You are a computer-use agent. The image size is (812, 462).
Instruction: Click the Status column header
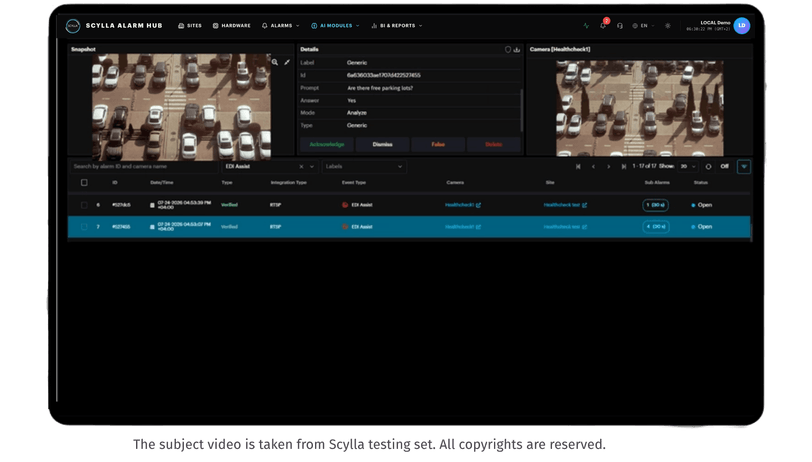[701, 182]
